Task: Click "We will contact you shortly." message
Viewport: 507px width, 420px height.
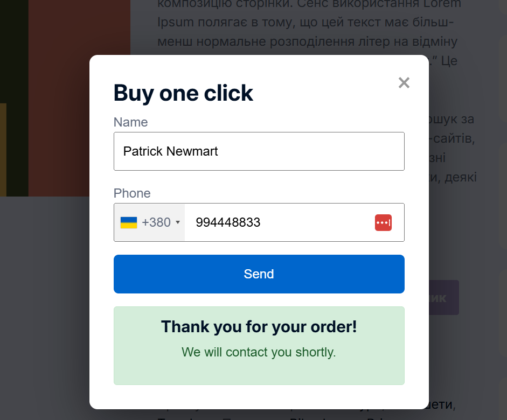Action: point(259,352)
